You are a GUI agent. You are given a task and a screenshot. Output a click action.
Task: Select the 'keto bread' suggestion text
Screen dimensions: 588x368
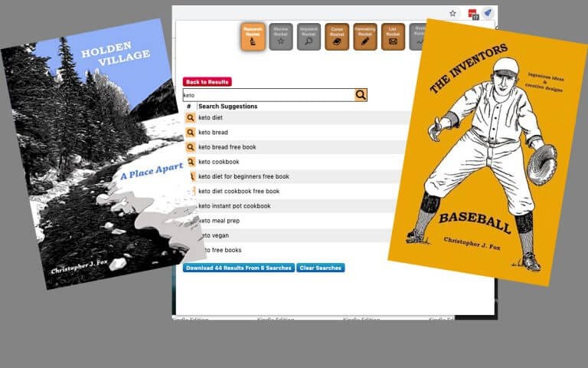coord(213,132)
